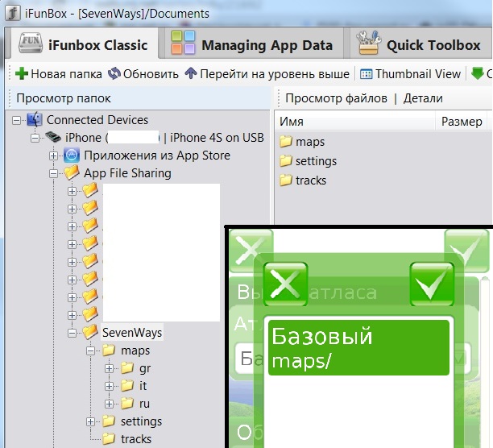Image resolution: width=493 pixels, height=448 pixels.
Task: Click the Перейти на уровень выше arrow
Action: pos(191,74)
